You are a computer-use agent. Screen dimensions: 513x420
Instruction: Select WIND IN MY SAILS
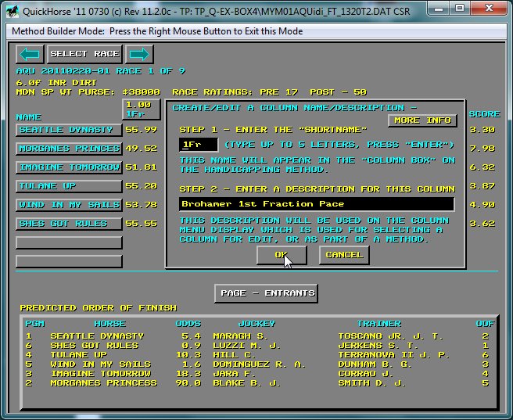click(x=69, y=205)
